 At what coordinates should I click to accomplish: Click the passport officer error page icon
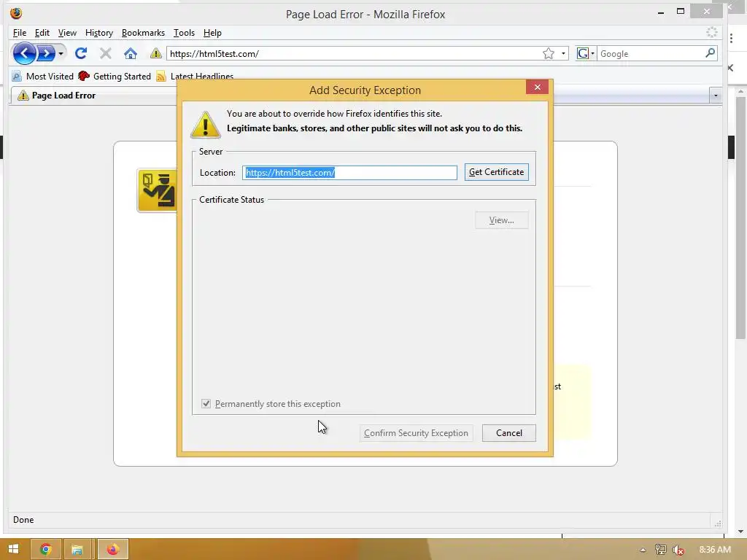(158, 190)
